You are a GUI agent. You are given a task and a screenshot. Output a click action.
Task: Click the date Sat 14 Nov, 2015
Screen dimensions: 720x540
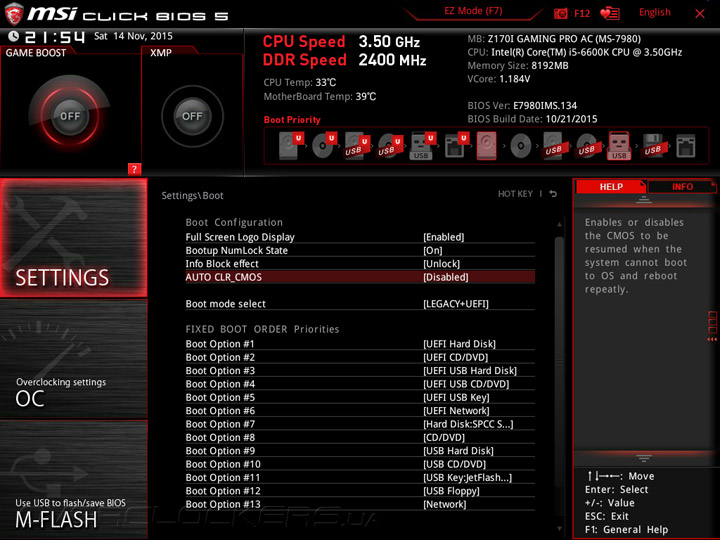(x=133, y=36)
